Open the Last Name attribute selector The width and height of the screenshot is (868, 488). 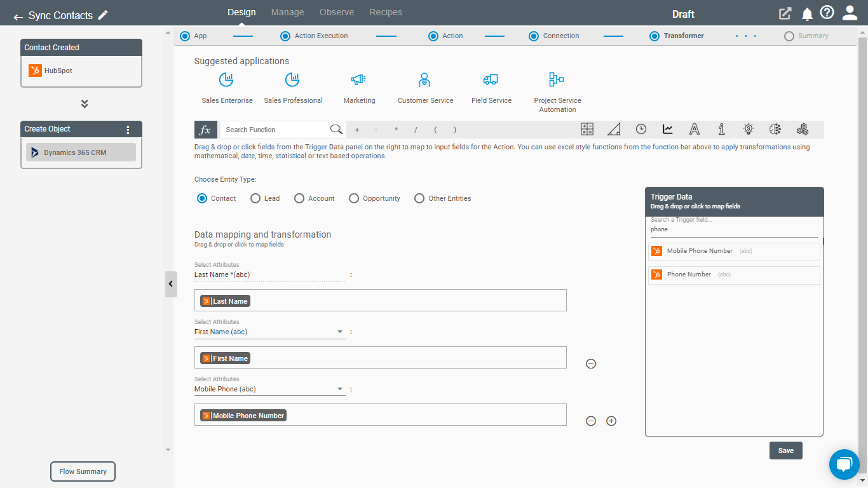point(270,274)
